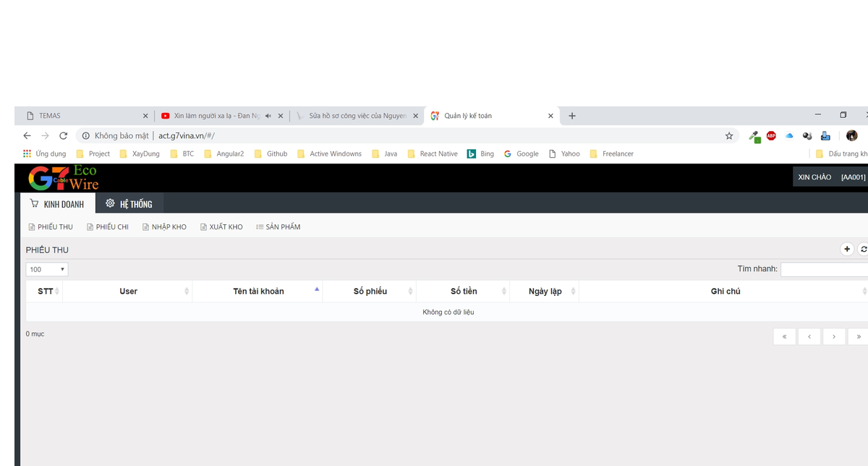Open the Yahoo bookmark

564,153
